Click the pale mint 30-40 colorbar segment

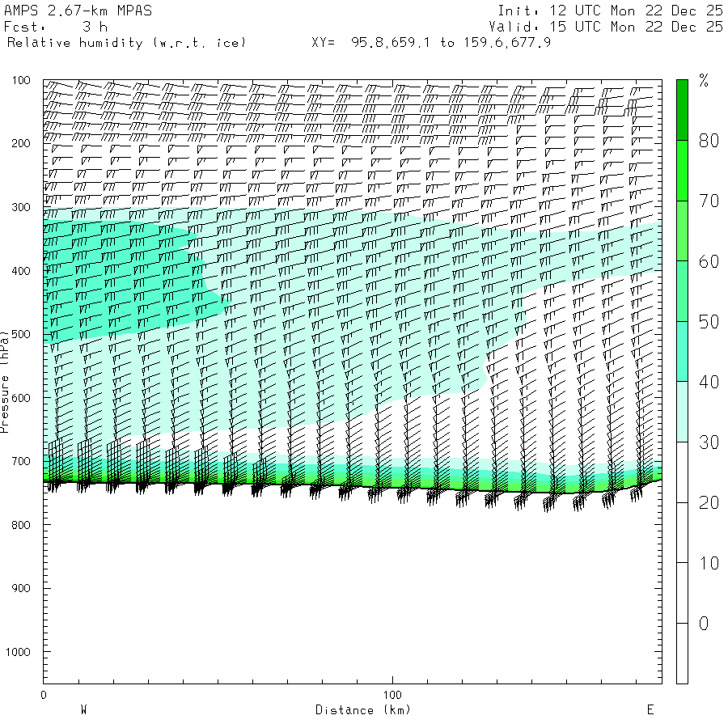(682, 412)
